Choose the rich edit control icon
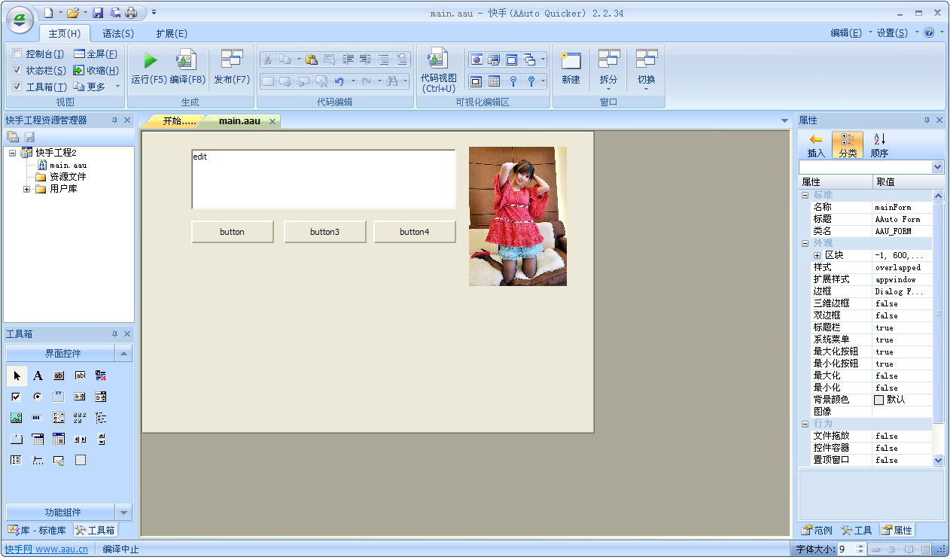This screenshot has height=560, width=950. click(x=101, y=376)
